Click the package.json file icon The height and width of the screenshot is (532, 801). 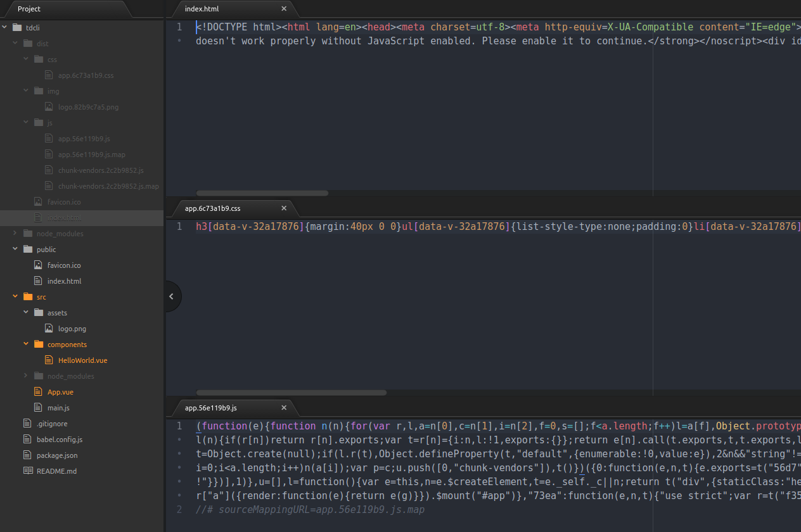tap(27, 455)
